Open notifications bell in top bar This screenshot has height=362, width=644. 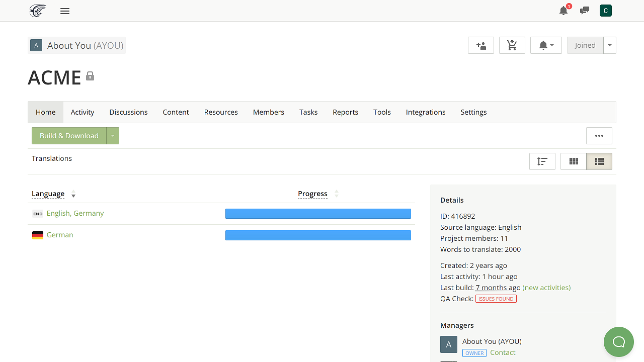tap(563, 11)
